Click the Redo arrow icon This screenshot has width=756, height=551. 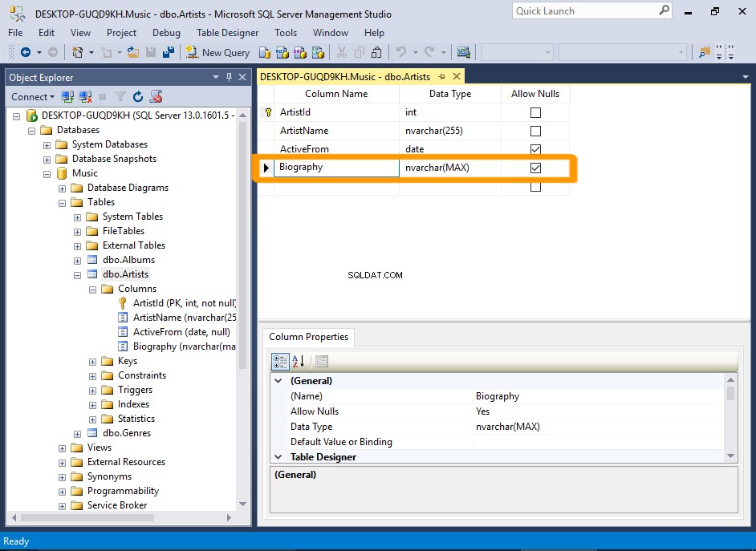coord(429,52)
